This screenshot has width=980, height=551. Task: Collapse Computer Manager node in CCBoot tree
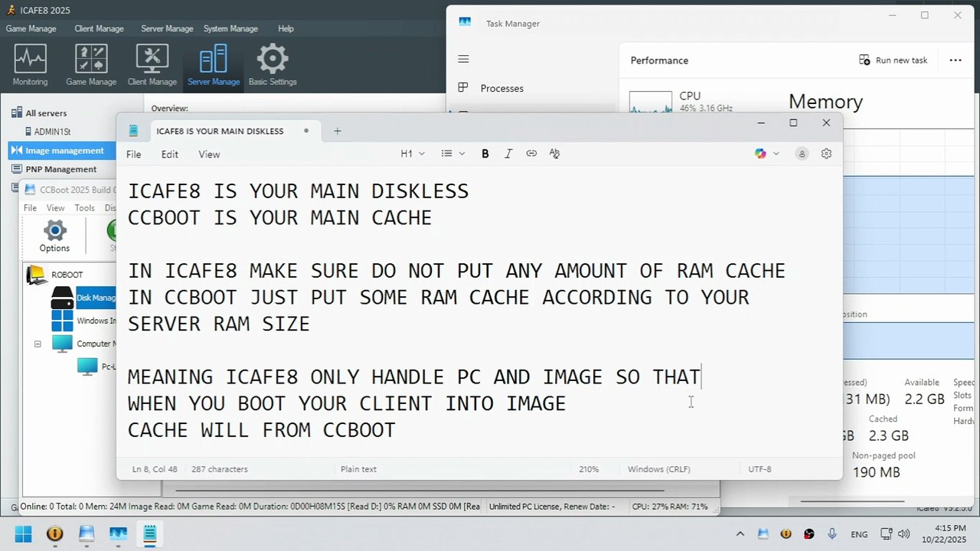click(x=37, y=344)
